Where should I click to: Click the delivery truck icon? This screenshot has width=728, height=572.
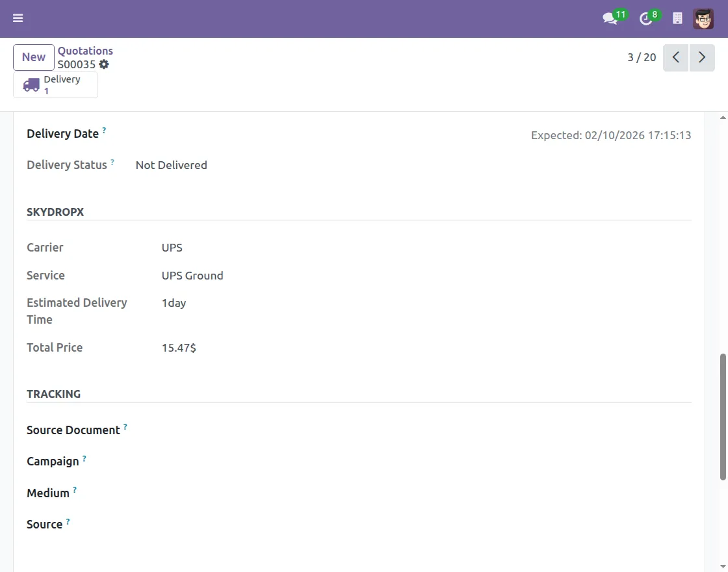(x=31, y=84)
